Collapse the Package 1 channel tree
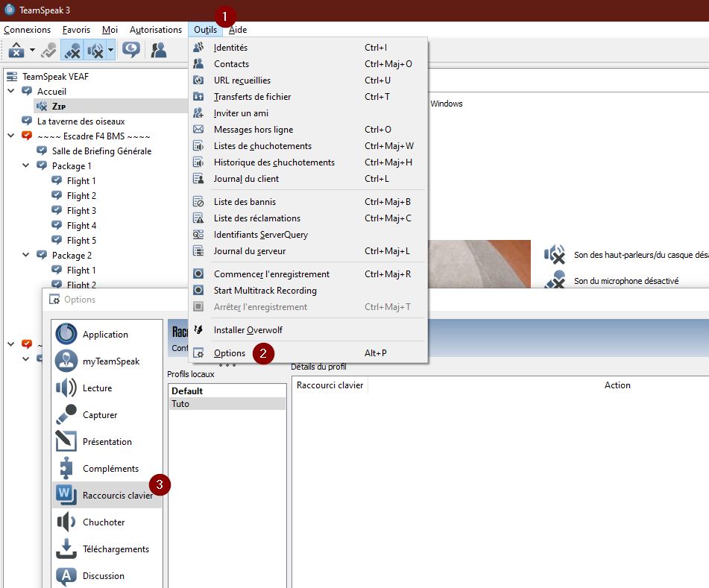The width and height of the screenshot is (709, 588). pos(26,165)
